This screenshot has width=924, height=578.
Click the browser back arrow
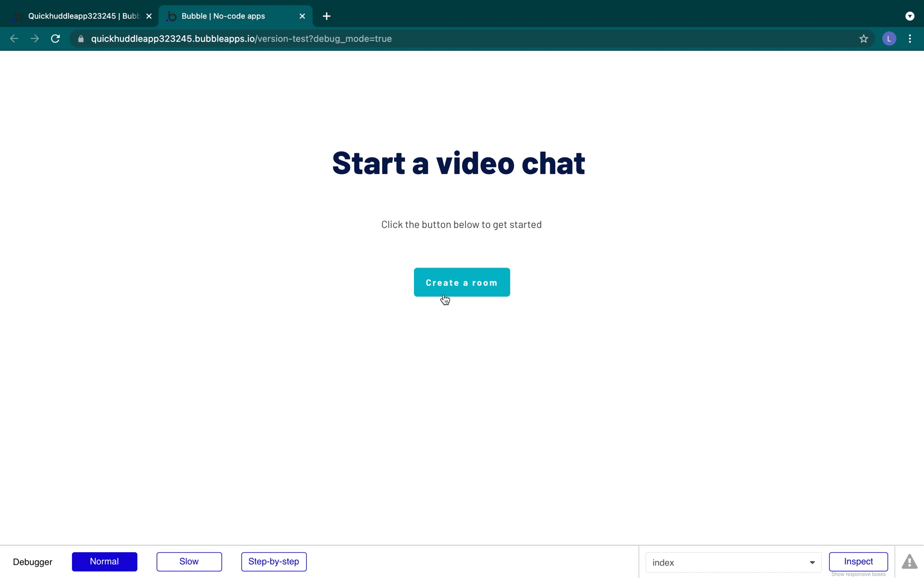click(x=14, y=39)
